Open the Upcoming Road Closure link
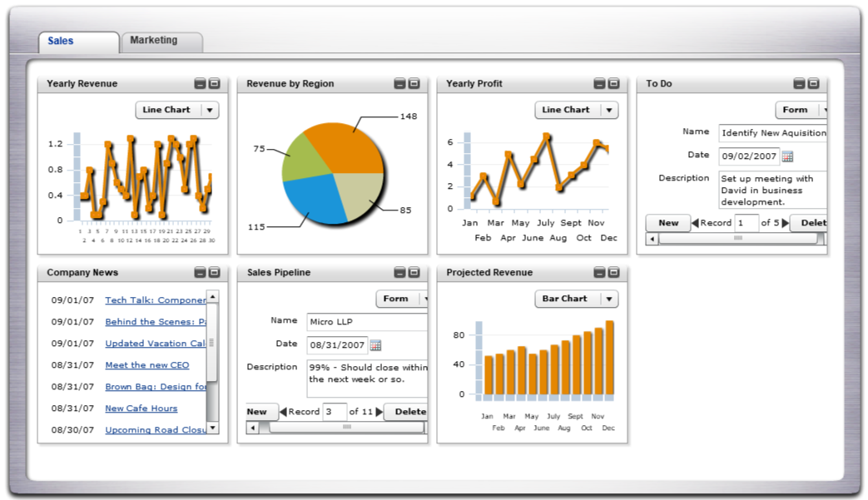 [x=156, y=430]
